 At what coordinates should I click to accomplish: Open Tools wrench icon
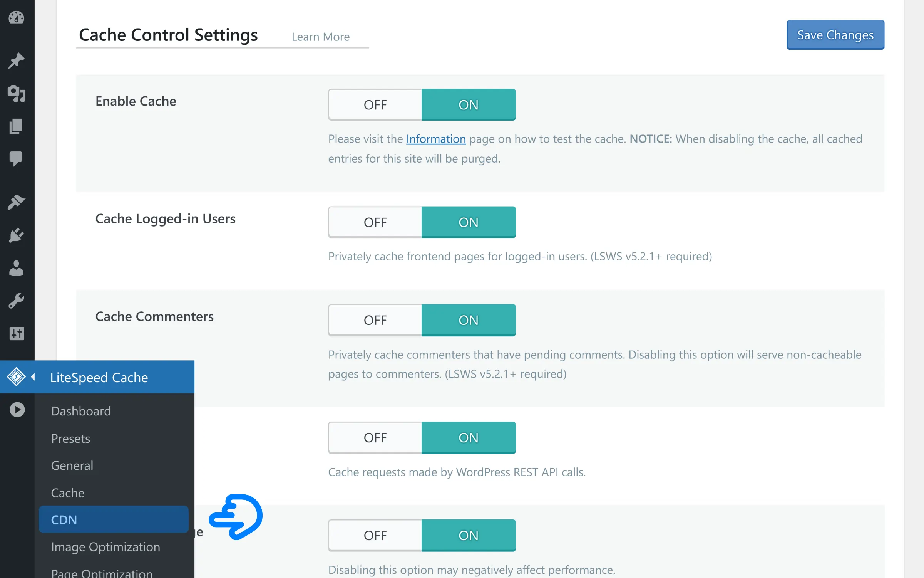(16, 301)
